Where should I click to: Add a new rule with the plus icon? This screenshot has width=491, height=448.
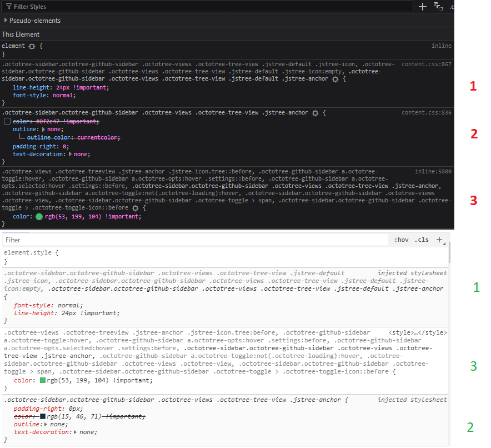423,7
